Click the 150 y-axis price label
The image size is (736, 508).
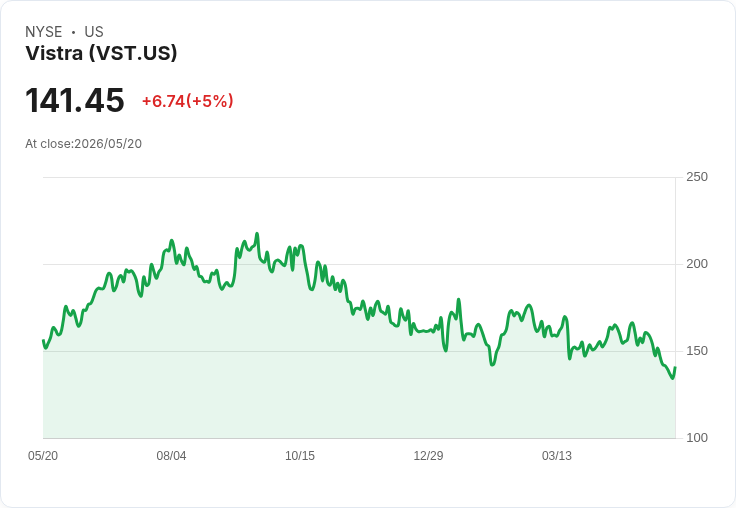[x=697, y=351]
